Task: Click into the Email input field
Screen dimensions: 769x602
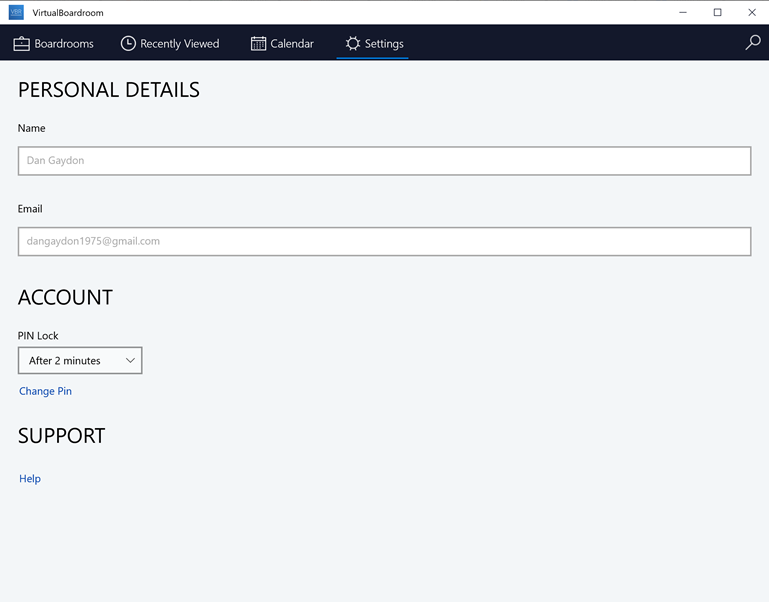Action: tap(384, 241)
